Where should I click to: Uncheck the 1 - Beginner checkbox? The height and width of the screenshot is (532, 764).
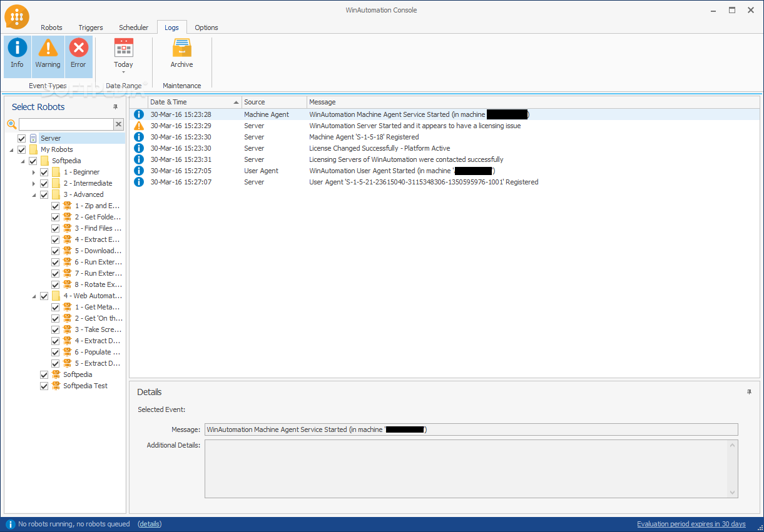(x=44, y=172)
